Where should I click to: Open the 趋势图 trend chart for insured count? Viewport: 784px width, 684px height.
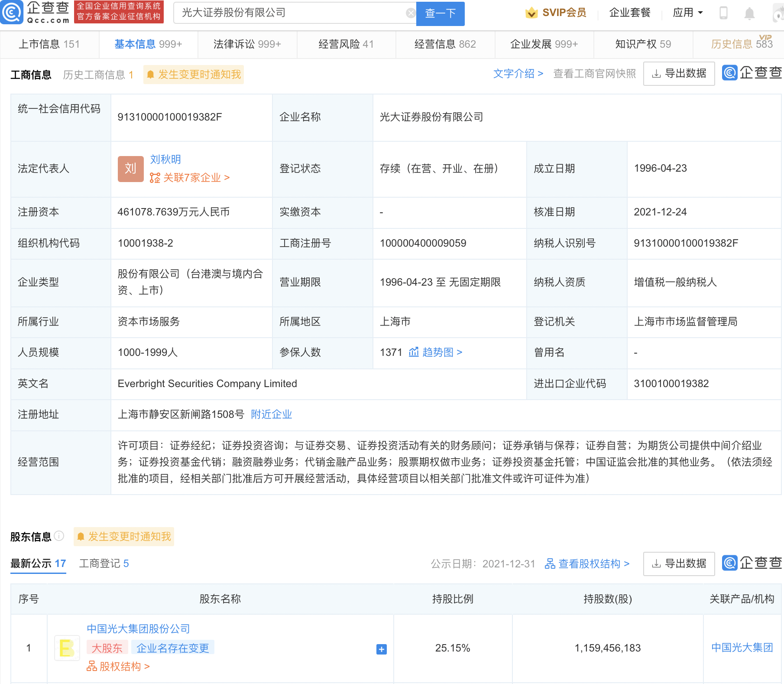[436, 352]
